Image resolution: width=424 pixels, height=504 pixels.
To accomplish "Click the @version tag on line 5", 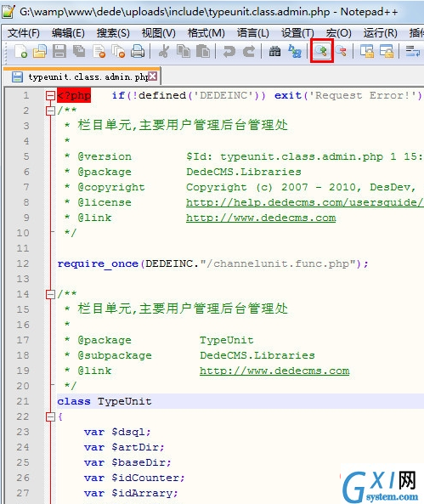I will (x=105, y=157).
